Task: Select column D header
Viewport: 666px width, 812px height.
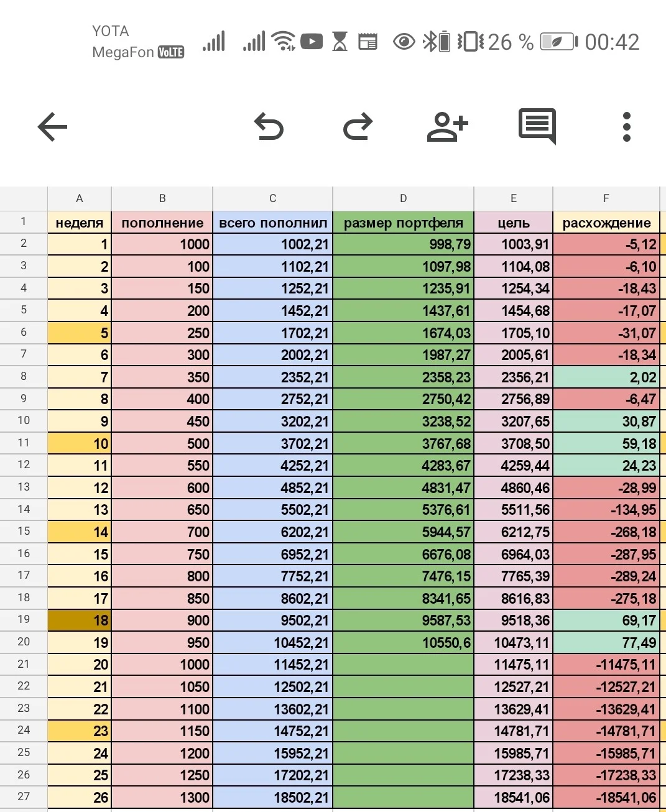Action: pyautogui.click(x=403, y=198)
